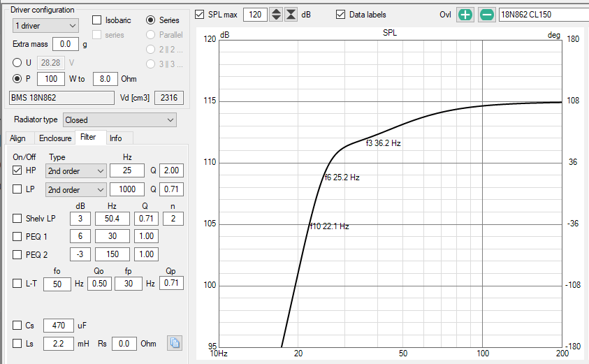
Task: Click the HP Q 2.00 field
Action: coord(171,170)
